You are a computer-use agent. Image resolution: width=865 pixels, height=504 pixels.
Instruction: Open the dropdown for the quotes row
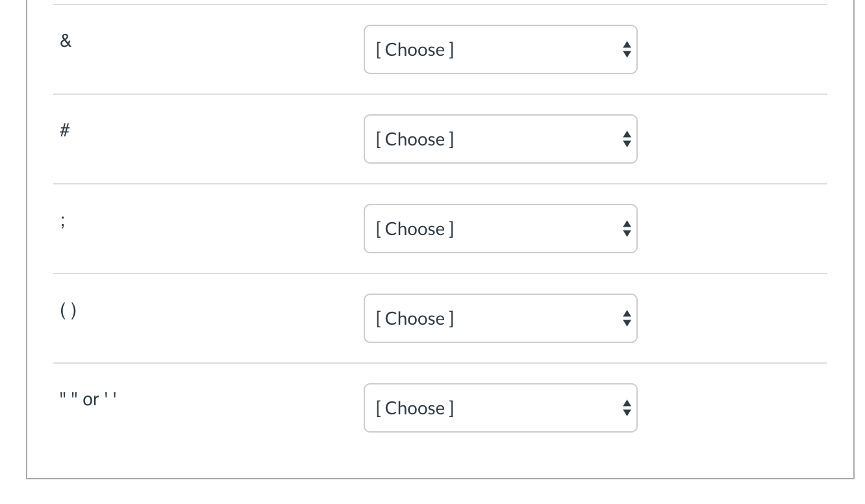[x=500, y=408]
